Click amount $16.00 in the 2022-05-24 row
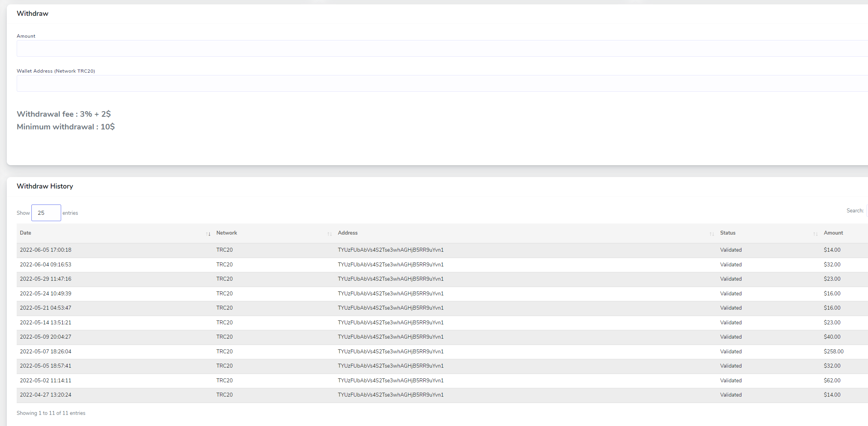Viewport: 868px width, 426px height. [x=832, y=293]
